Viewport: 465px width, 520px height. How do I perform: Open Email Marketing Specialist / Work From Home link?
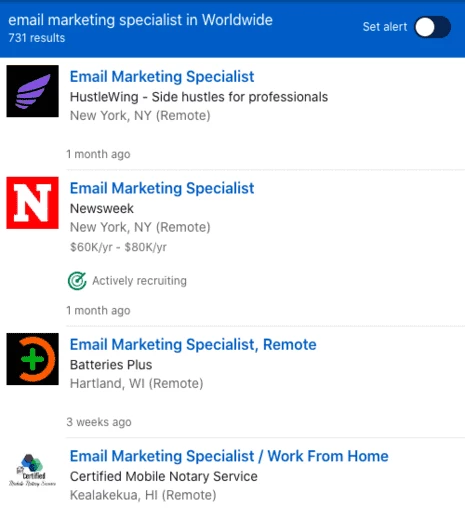229,456
